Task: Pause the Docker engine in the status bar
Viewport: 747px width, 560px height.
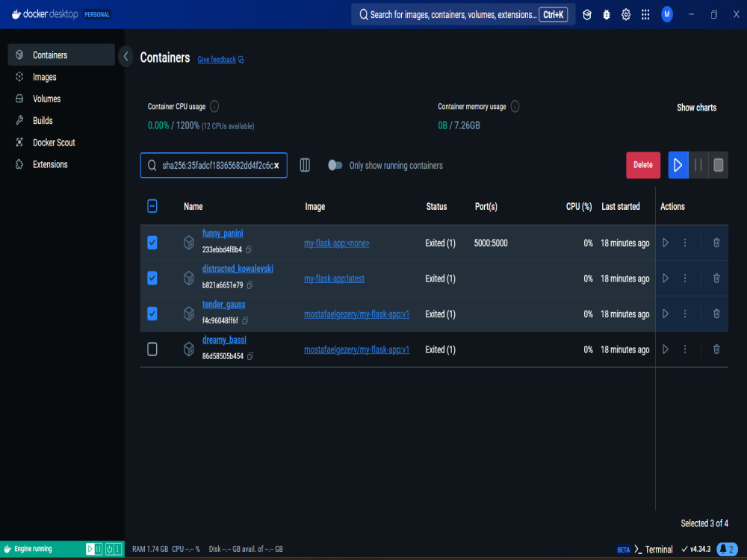Action: [x=98, y=549]
